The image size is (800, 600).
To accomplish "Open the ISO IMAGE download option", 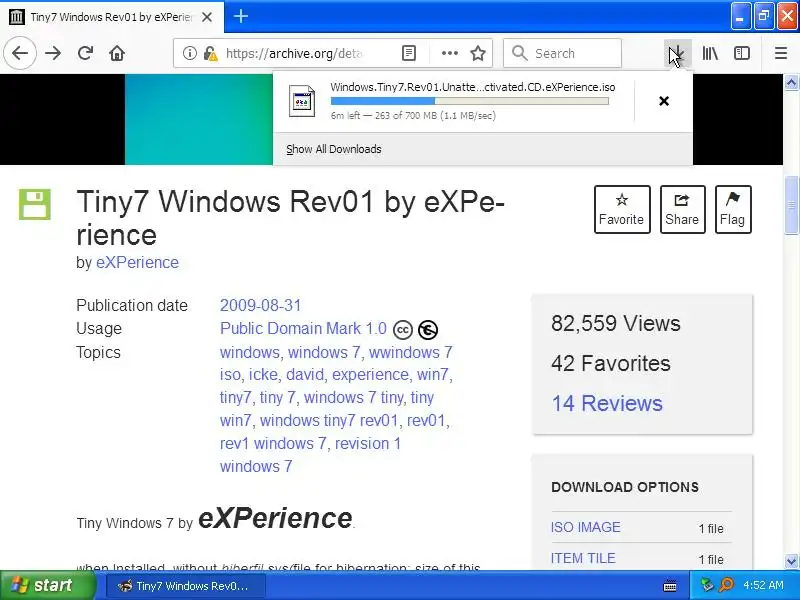I will (x=586, y=527).
